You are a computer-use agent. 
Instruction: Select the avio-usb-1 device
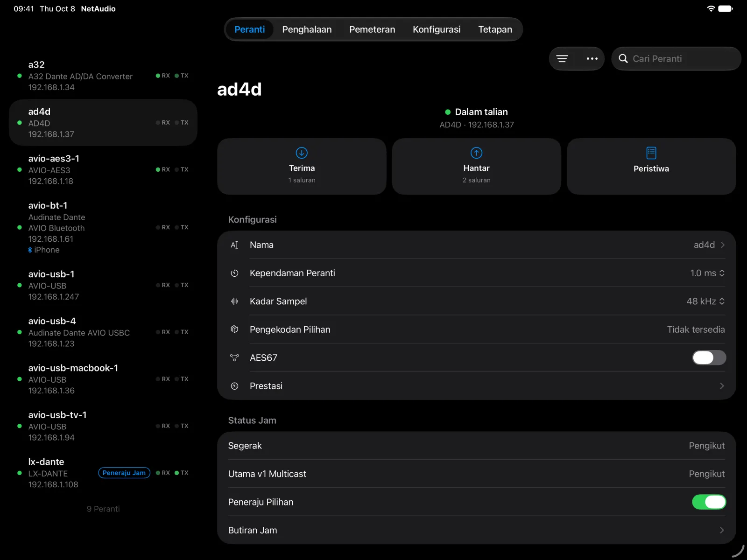click(103, 285)
